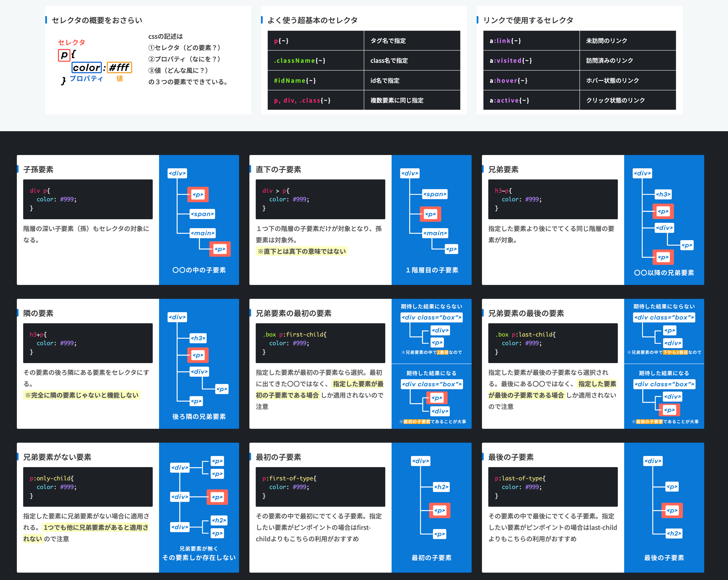Image resolution: width=728 pixels, height=580 pixels.
Task: Click the code line "h3+p{"
Action: (x=38, y=334)
